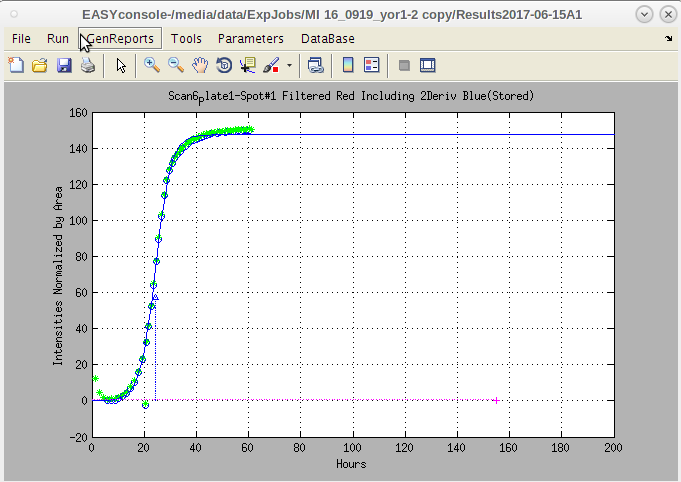Expand the Brush tool color dropdown arrow
The height and width of the screenshot is (482, 681).
click(289, 65)
